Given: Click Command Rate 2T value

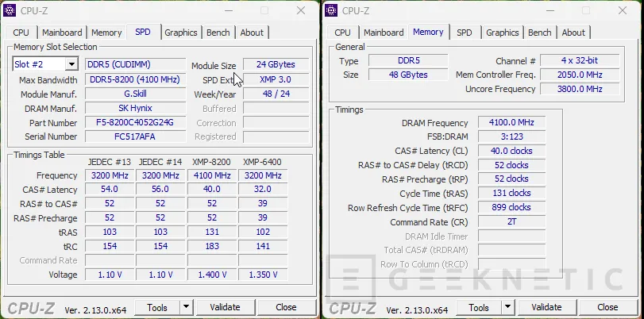Looking at the screenshot, I should [x=511, y=221].
